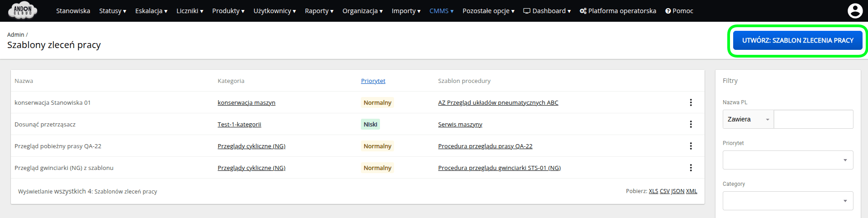Open kebab menu for Przegląd gwinciarki (NG)
Image resolution: width=868 pixels, height=218 pixels.
(x=690, y=168)
